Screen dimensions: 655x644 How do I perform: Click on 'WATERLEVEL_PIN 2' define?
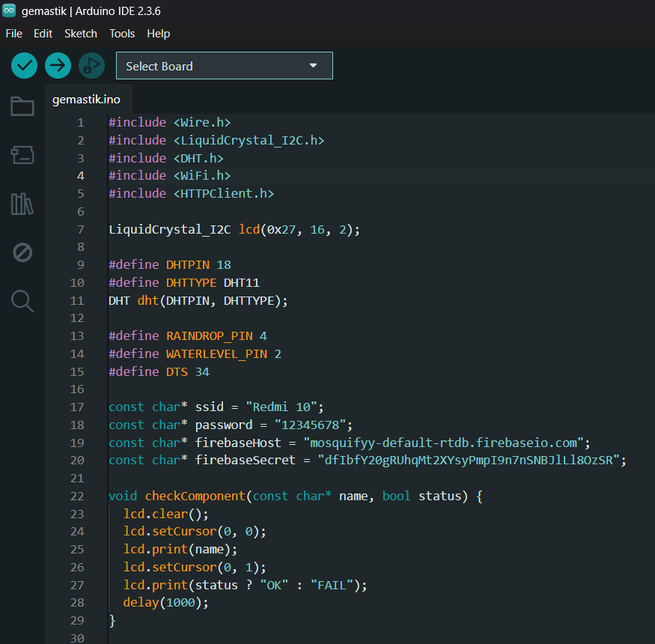pyautogui.click(x=224, y=354)
